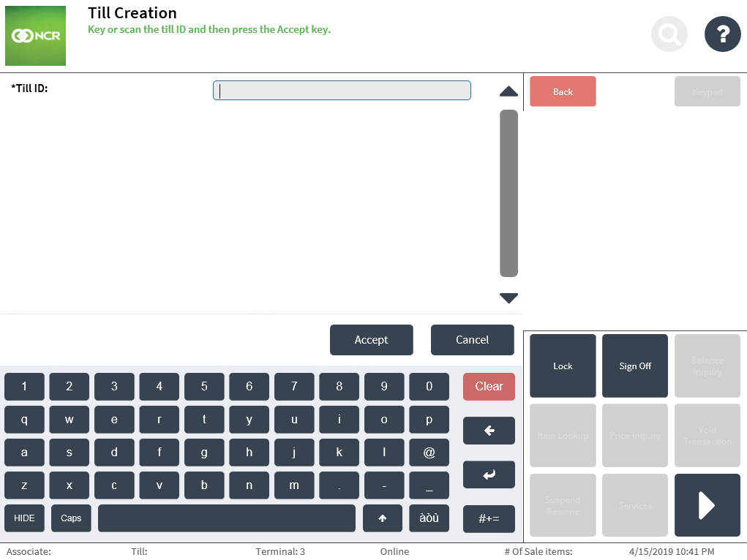Click the search magnifier icon
Image resolution: width=747 pixels, height=560 pixels.
(x=669, y=34)
